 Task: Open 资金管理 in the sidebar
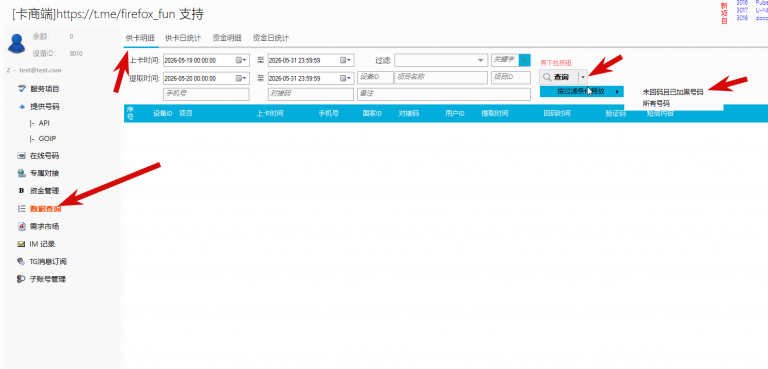coord(45,191)
